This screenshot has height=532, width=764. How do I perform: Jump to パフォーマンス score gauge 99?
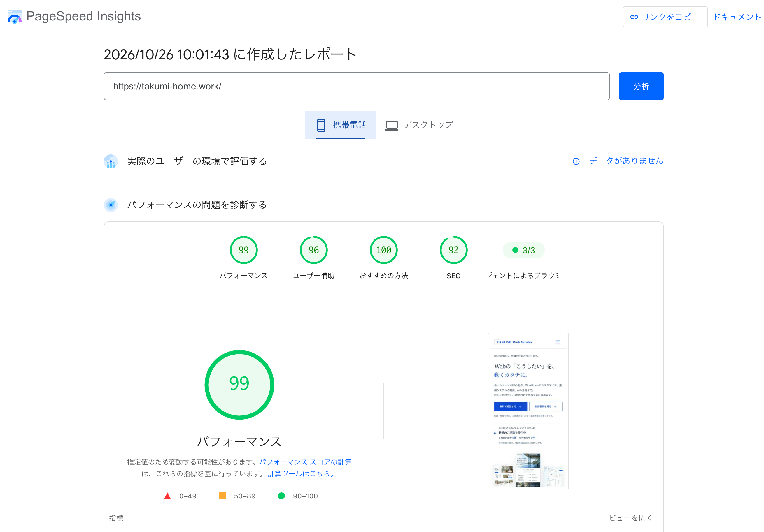243,250
